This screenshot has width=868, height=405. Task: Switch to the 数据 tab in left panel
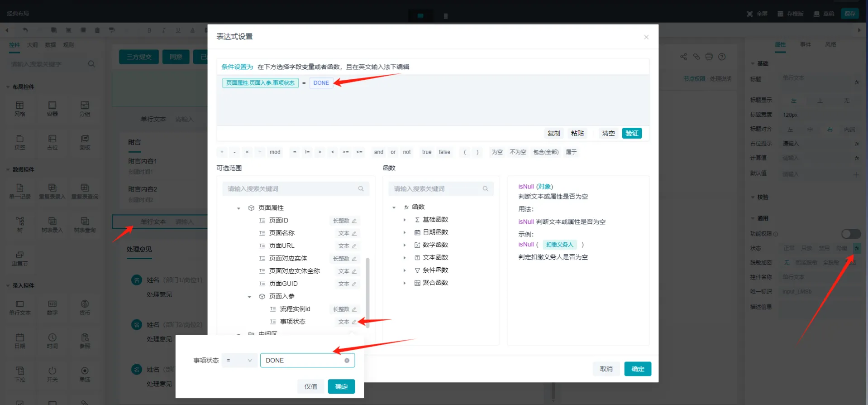(50, 45)
